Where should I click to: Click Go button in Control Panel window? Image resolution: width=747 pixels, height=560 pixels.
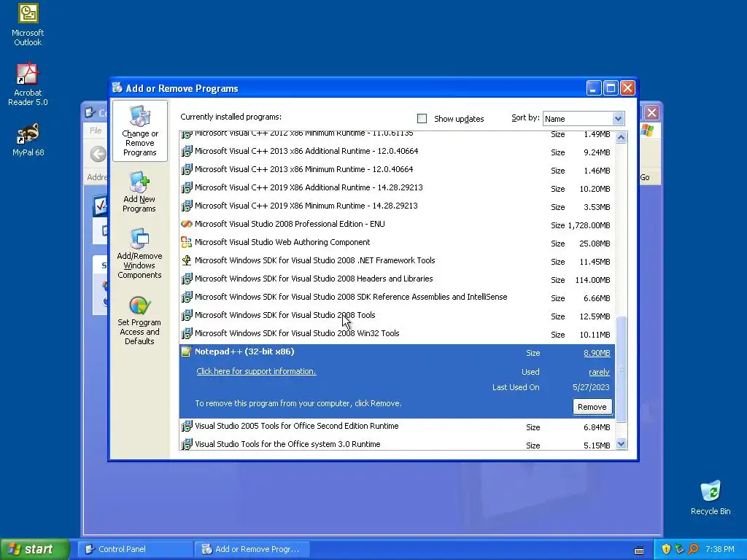[645, 177]
